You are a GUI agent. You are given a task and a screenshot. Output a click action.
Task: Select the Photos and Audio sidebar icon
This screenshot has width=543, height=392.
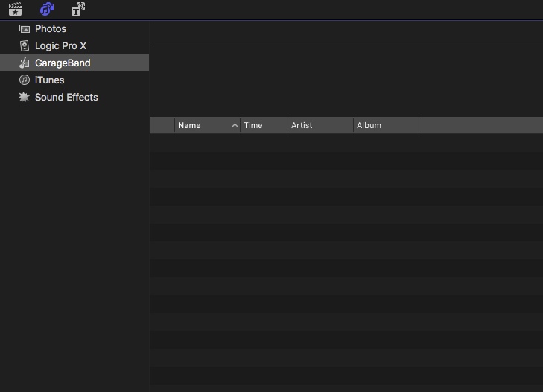47,9
